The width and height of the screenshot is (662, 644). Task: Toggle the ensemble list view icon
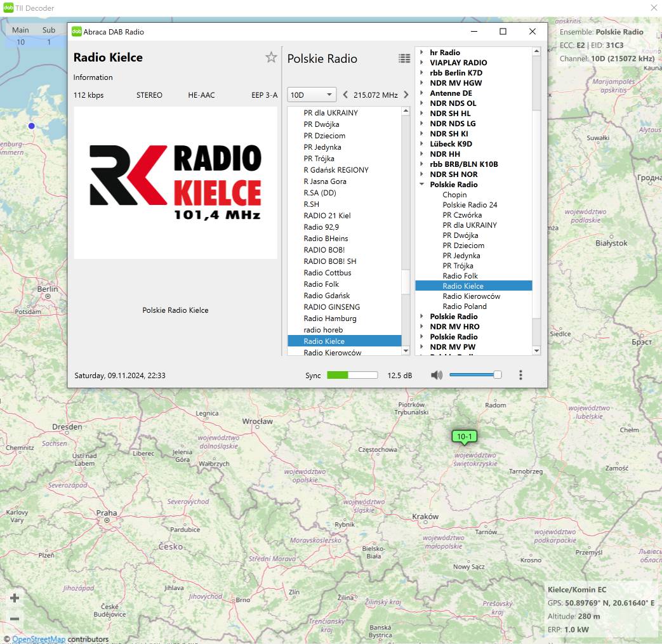404,58
